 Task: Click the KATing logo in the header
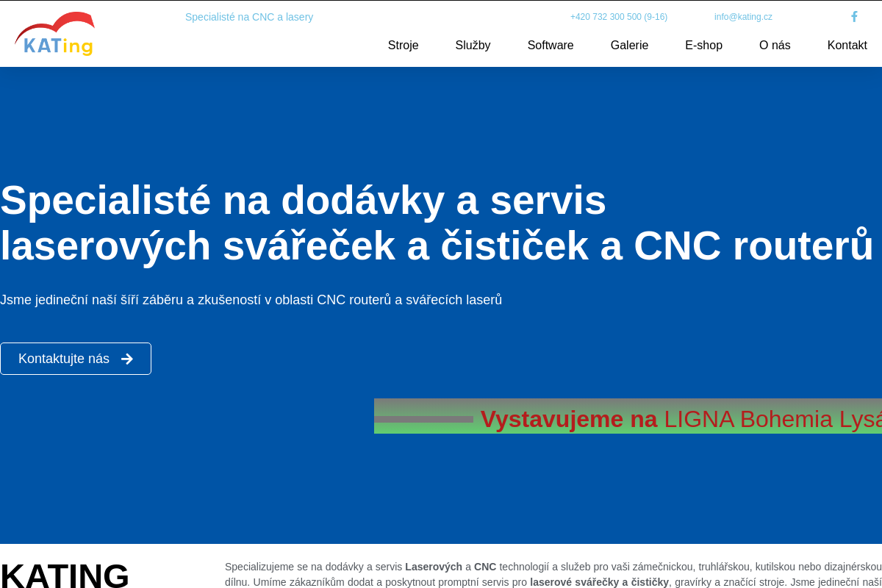[54, 33]
